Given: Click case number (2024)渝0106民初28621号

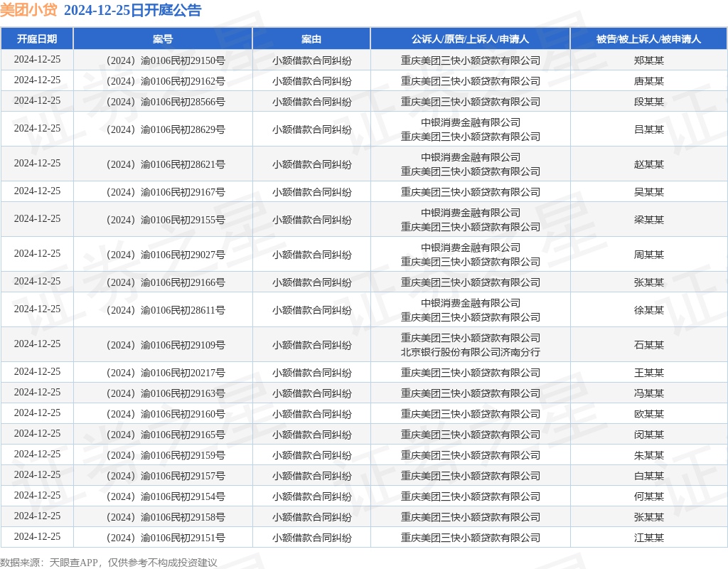Looking at the screenshot, I should [x=166, y=164].
